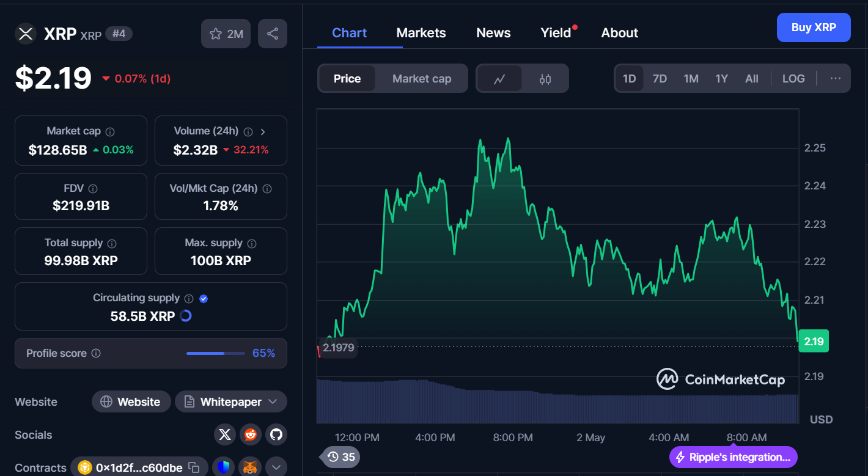Screen dimensions: 868x476
Task: Show Volume (24h) info icon
Action: click(248, 131)
